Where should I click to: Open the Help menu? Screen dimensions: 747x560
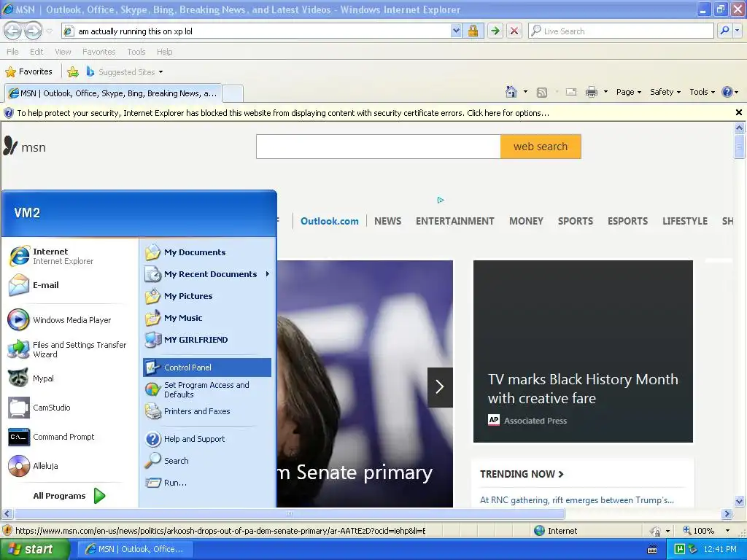(164, 52)
